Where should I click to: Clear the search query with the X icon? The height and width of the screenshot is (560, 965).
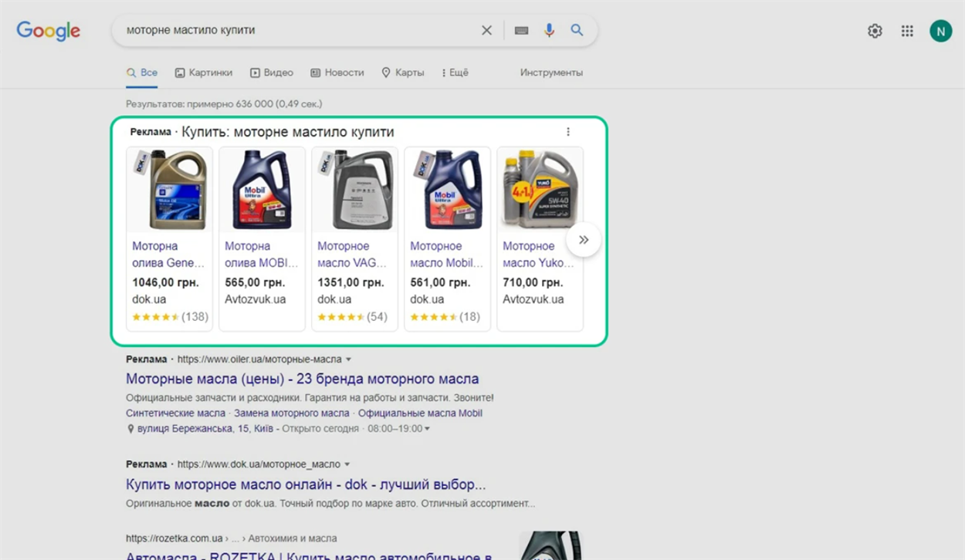click(486, 30)
